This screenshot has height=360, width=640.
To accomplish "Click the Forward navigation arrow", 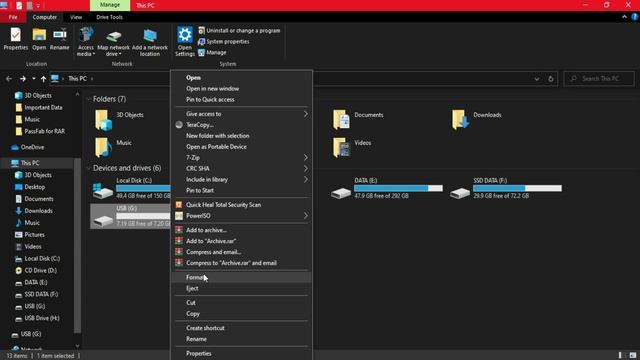I will (x=22, y=79).
